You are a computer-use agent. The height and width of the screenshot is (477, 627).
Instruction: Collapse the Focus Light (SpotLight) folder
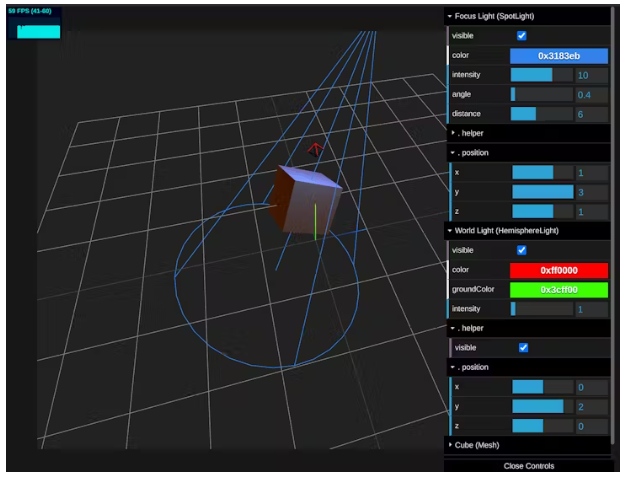[500, 16]
